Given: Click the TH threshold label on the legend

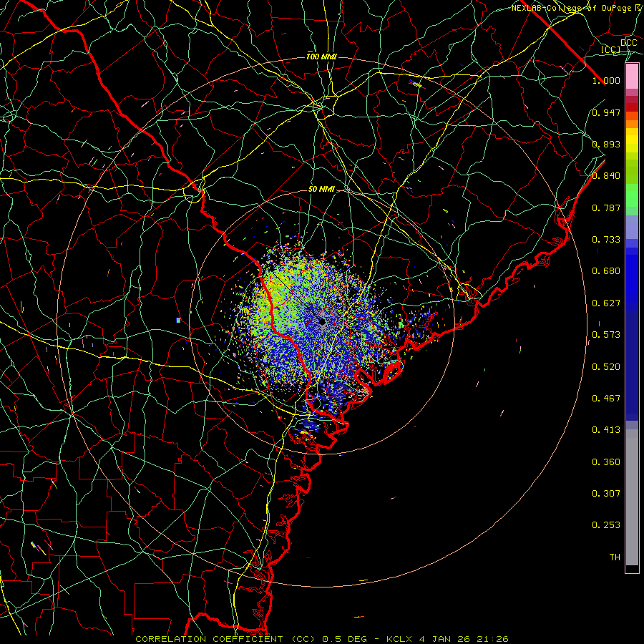Looking at the screenshot, I should [615, 557].
